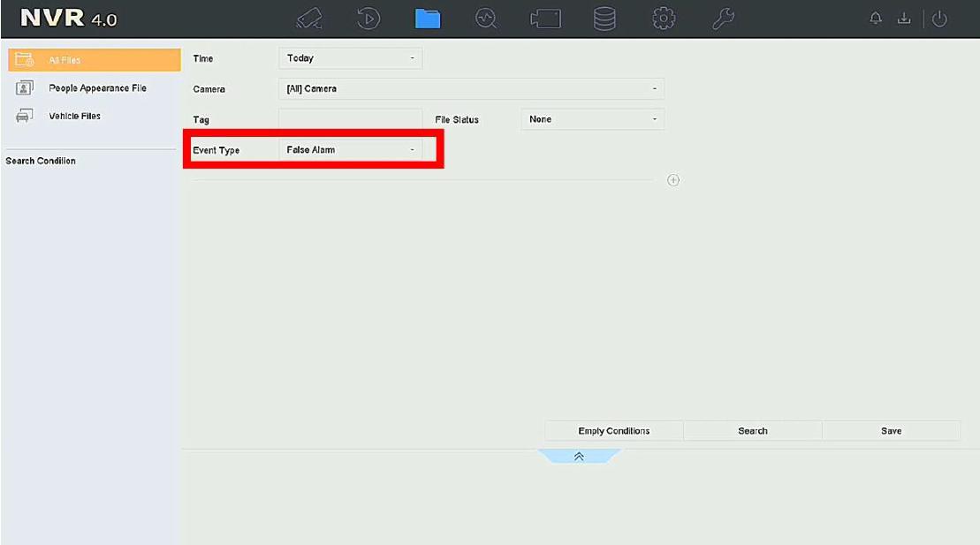This screenshot has height=545, width=980.
Task: Open the Storage database icon
Action: 604,19
